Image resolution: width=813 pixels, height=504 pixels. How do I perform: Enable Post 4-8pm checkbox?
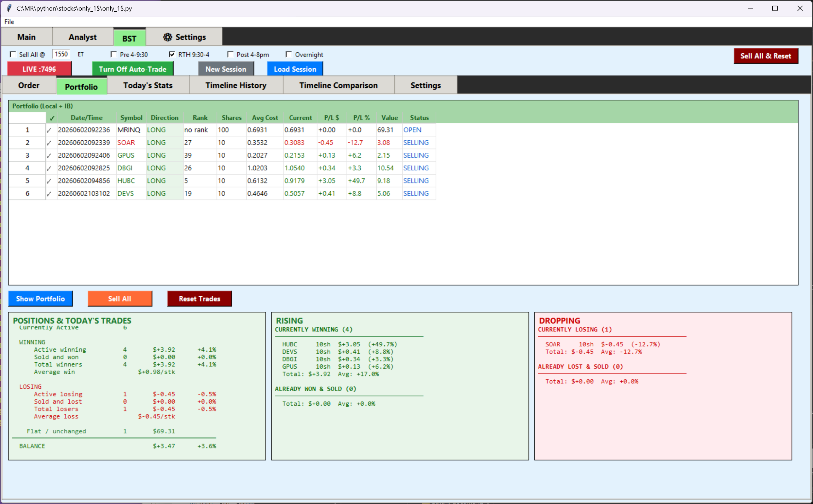231,54
